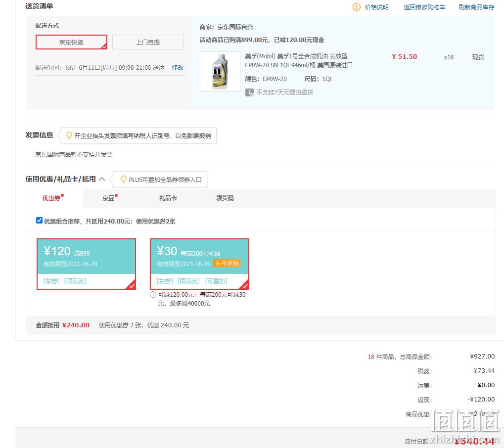Uncheck 优惠组合推荐 recommended coupon combo
The width and height of the screenshot is (504, 448).
(x=39, y=221)
